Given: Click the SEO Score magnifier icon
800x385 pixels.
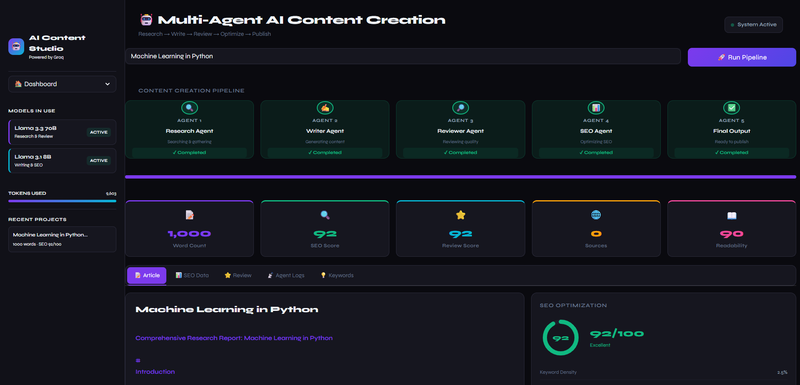Looking at the screenshot, I should tap(325, 215).
